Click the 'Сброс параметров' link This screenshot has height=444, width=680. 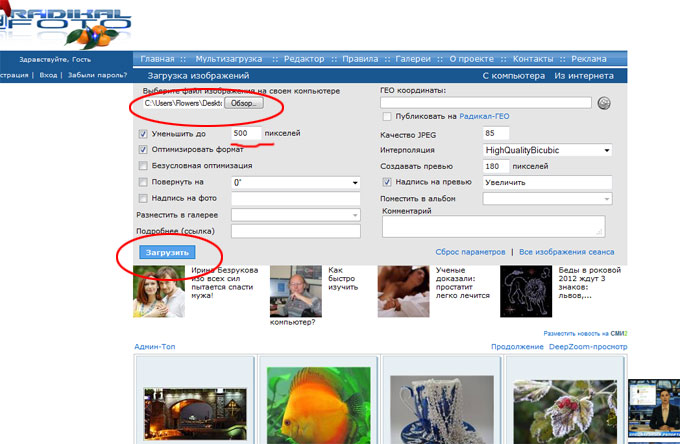point(470,252)
